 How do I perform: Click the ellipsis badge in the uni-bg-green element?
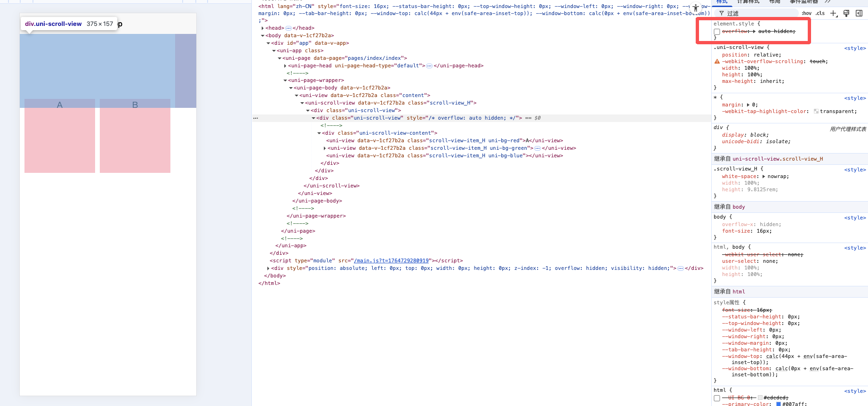tap(538, 148)
